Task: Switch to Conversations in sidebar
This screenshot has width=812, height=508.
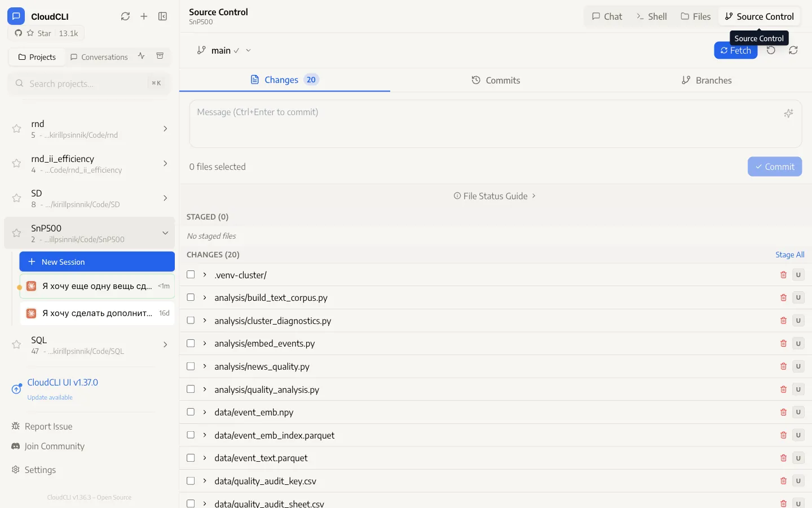Action: coord(99,57)
